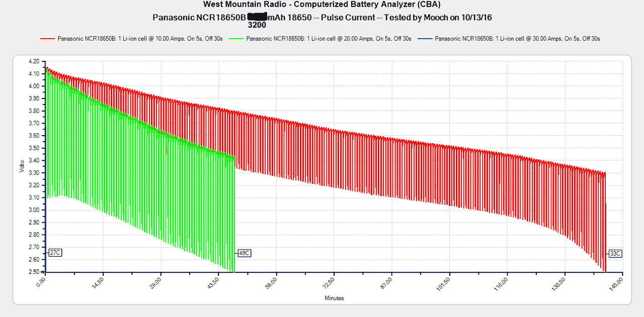Click the 3.20 volts tick label

coord(34,185)
